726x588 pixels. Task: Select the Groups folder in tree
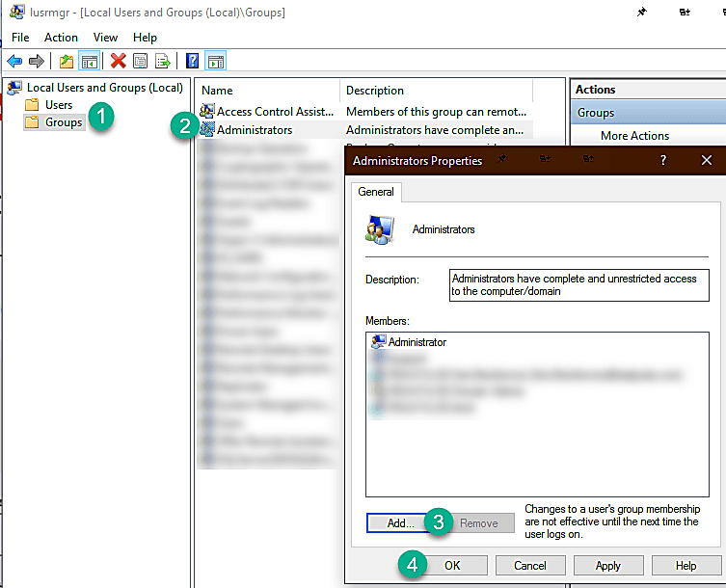(64, 122)
